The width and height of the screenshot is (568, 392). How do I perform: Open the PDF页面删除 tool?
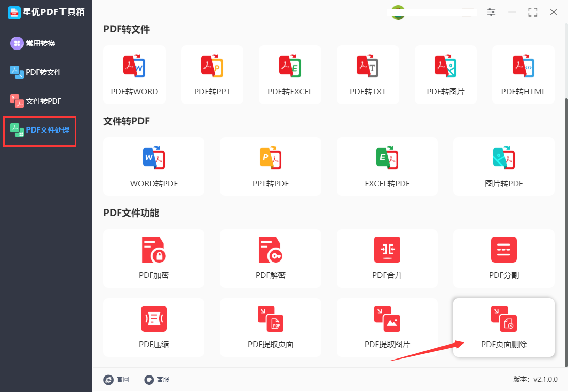[504, 328]
